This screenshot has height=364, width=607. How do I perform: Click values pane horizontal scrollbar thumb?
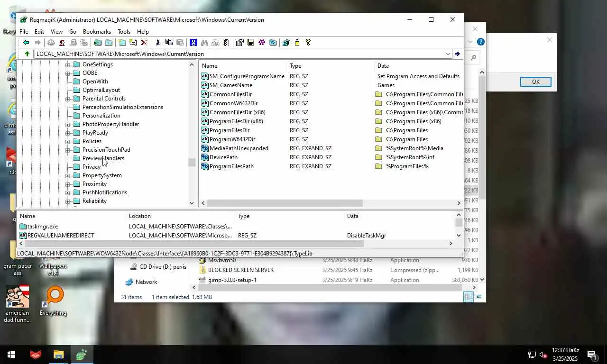[285, 203]
